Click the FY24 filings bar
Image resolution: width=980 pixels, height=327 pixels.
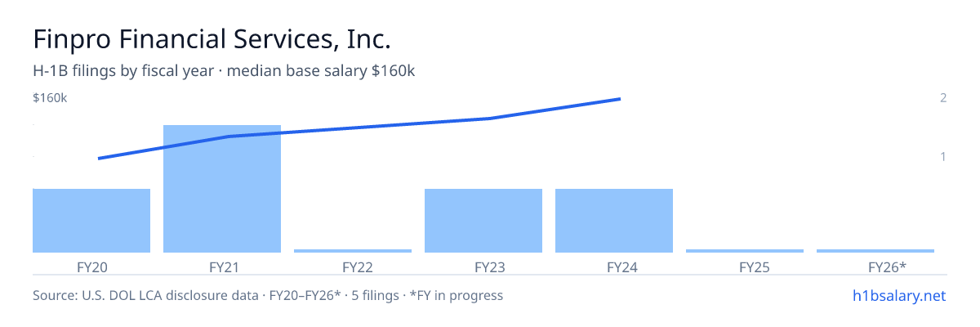tap(614, 221)
